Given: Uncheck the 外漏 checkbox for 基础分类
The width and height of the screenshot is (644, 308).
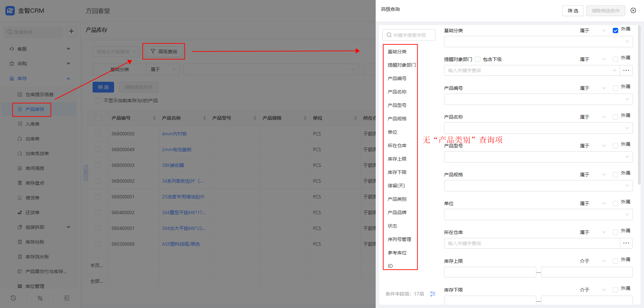Looking at the screenshot, I should [x=615, y=30].
